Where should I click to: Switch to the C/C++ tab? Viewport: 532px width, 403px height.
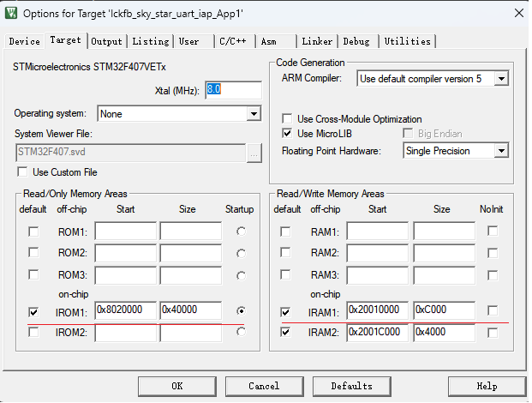[233, 41]
